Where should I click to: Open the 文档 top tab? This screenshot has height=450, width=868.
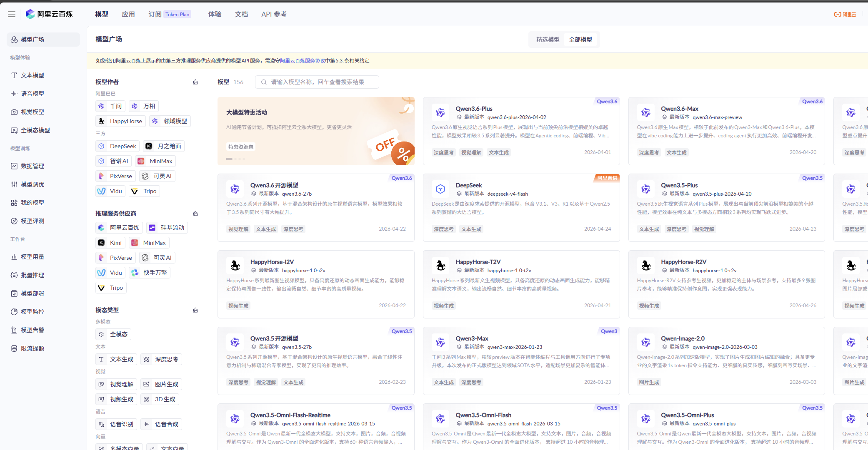(242, 14)
